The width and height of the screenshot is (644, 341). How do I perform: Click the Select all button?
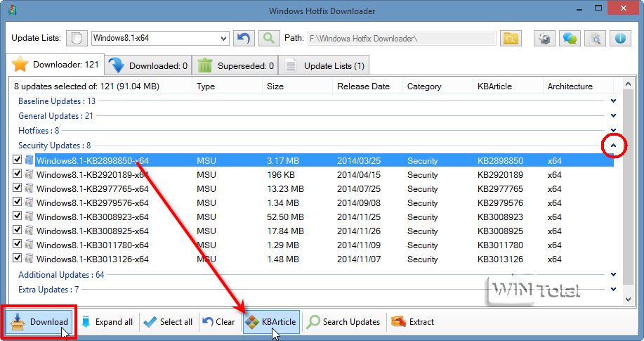click(169, 322)
